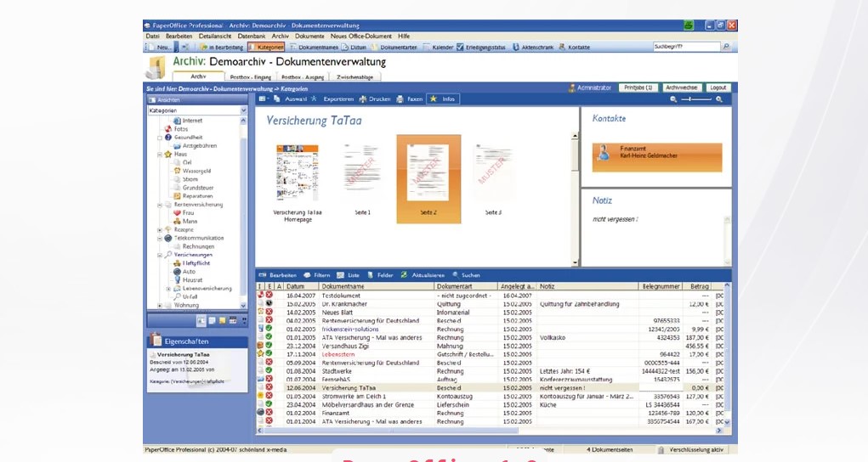
Task: Open the Detailansicht menu
Action: coord(215,36)
